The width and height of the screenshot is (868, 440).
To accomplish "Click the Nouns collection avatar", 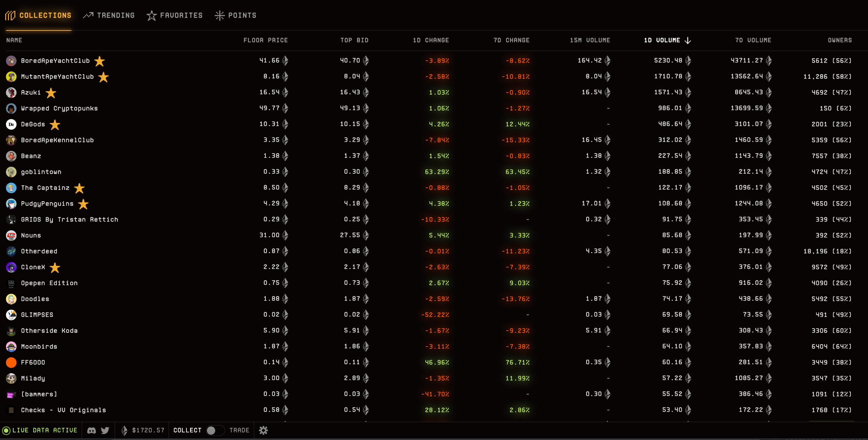I will coord(11,235).
